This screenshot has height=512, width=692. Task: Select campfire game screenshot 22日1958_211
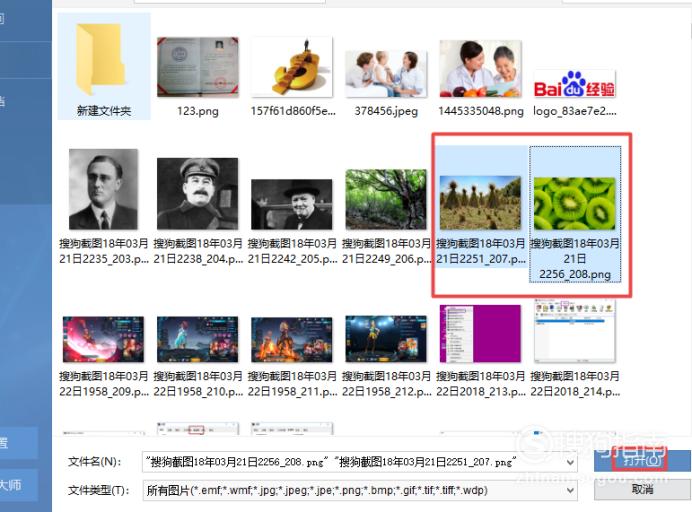click(x=292, y=339)
